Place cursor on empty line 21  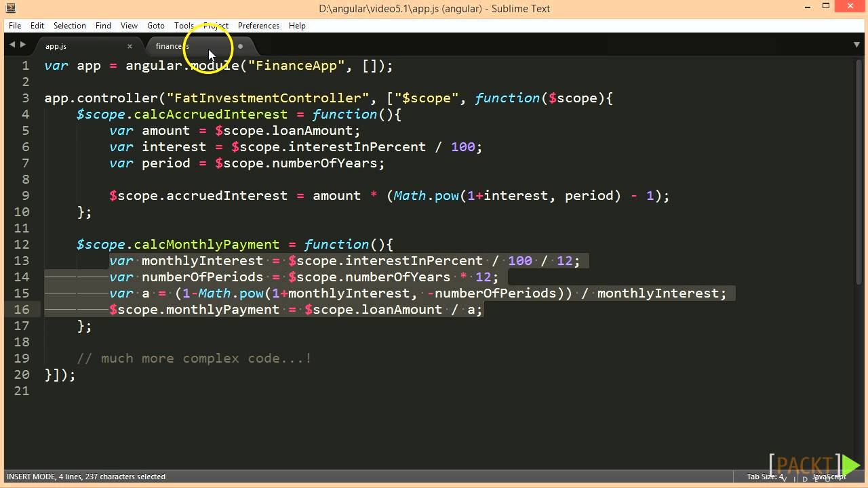tap(448, 391)
